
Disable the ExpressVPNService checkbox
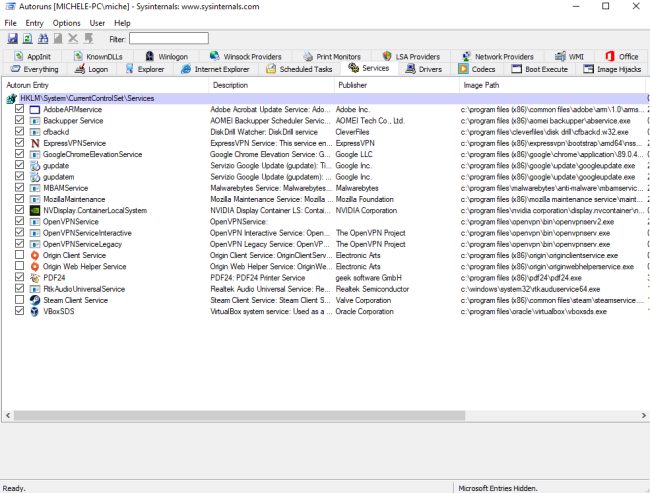coord(19,143)
